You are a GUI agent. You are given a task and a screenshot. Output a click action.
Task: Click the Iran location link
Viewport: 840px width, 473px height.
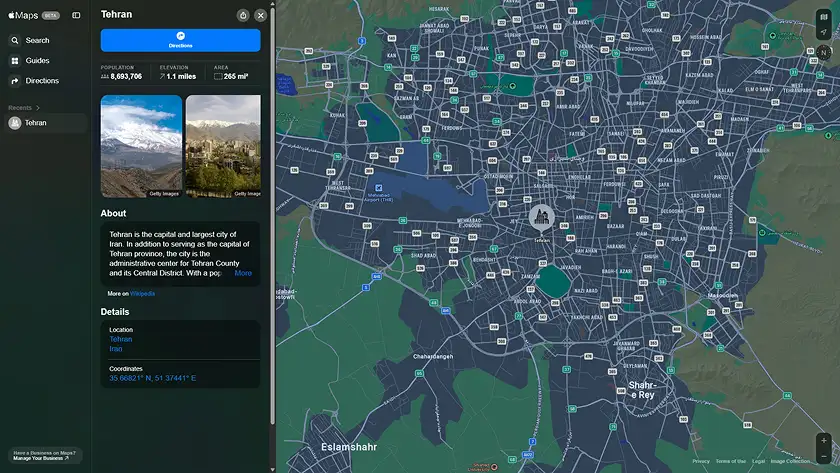tap(116, 349)
